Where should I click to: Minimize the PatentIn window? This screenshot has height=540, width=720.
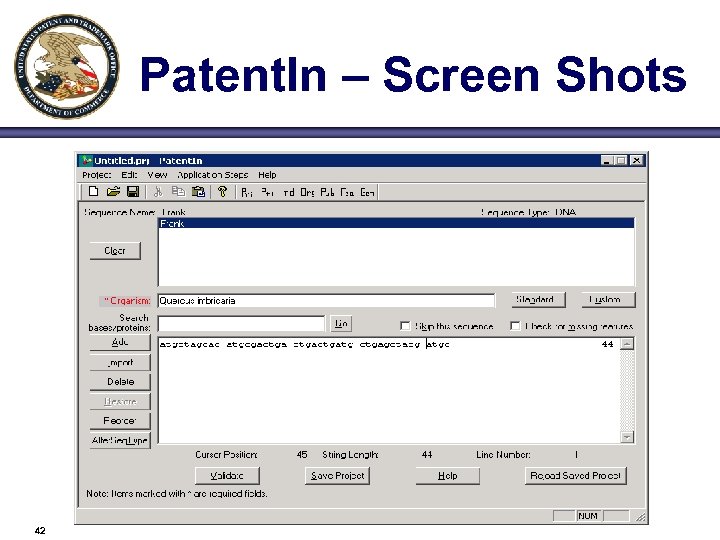click(608, 161)
